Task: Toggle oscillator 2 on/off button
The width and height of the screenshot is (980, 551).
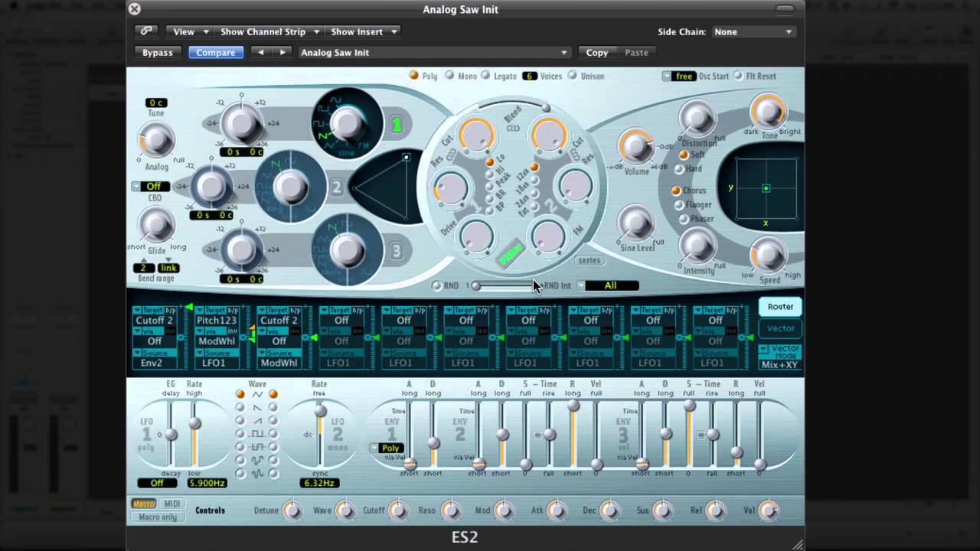Action: [336, 187]
